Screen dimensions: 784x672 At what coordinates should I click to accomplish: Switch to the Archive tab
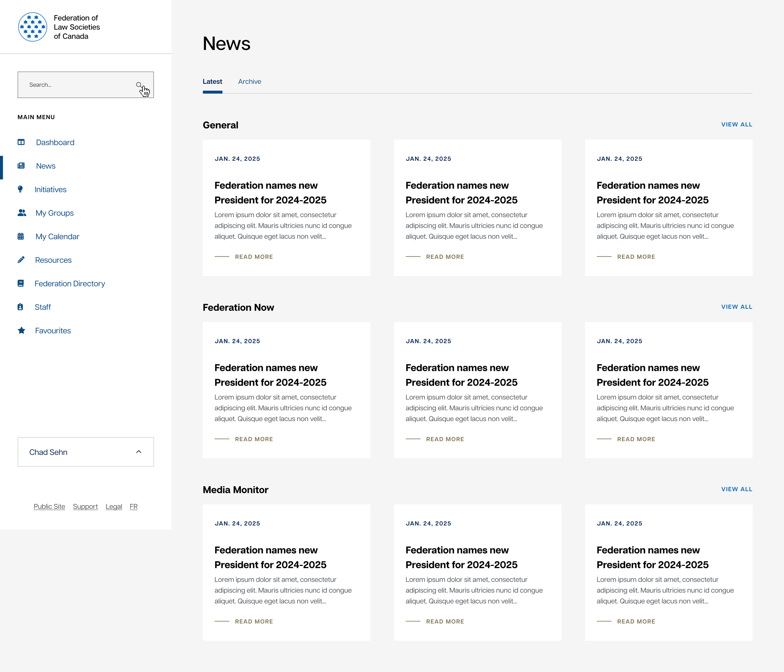(x=250, y=81)
